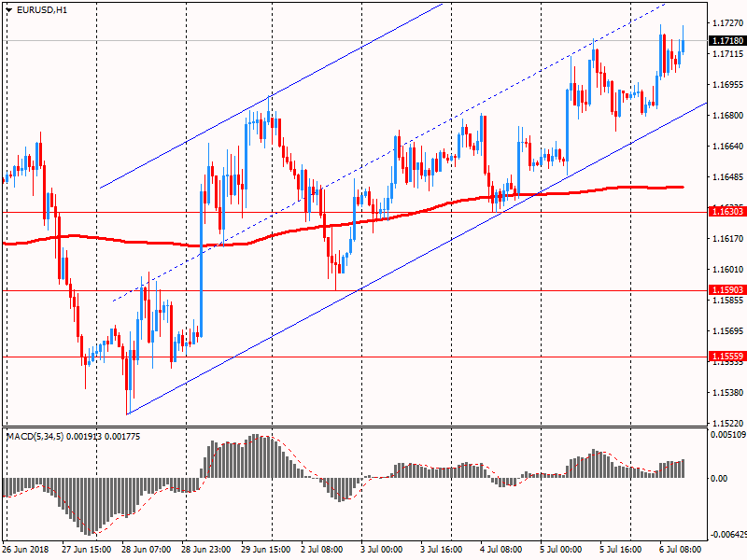Click the price scale value 1.16955
Image resolution: width=747 pixels, height=560 pixels.
coord(728,85)
